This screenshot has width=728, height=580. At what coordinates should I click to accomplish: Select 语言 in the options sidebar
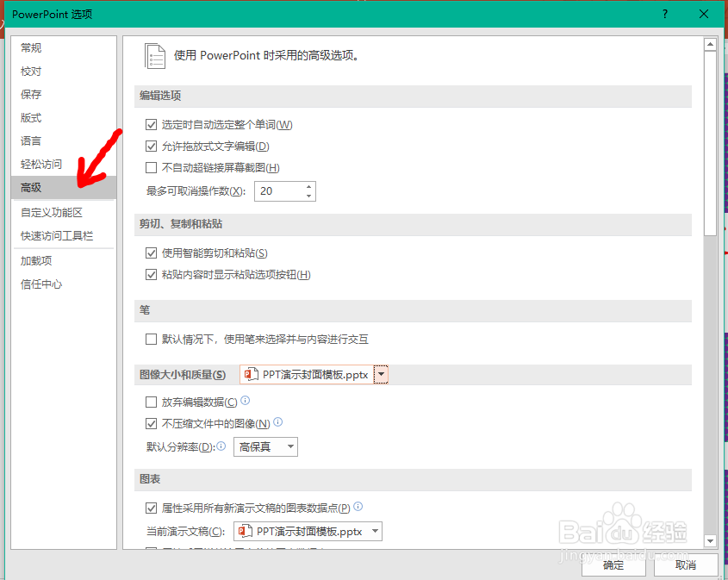(x=64, y=140)
